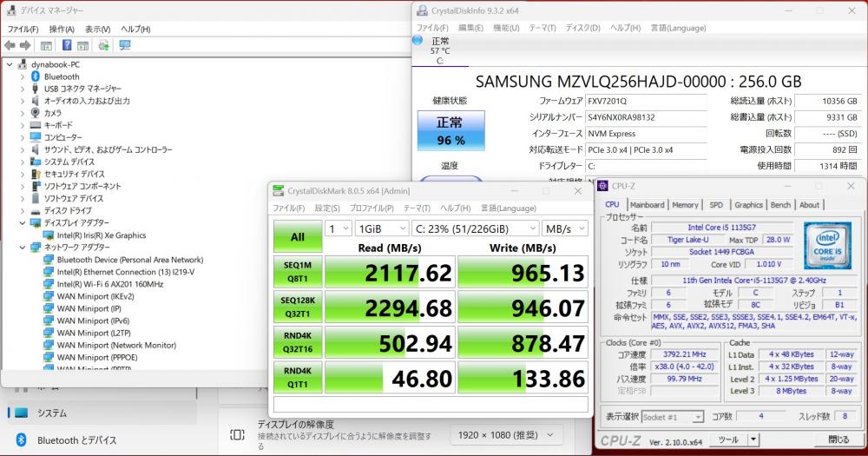Expand the Bluetooth category
This screenshot has width=868, height=456.
click(23, 76)
